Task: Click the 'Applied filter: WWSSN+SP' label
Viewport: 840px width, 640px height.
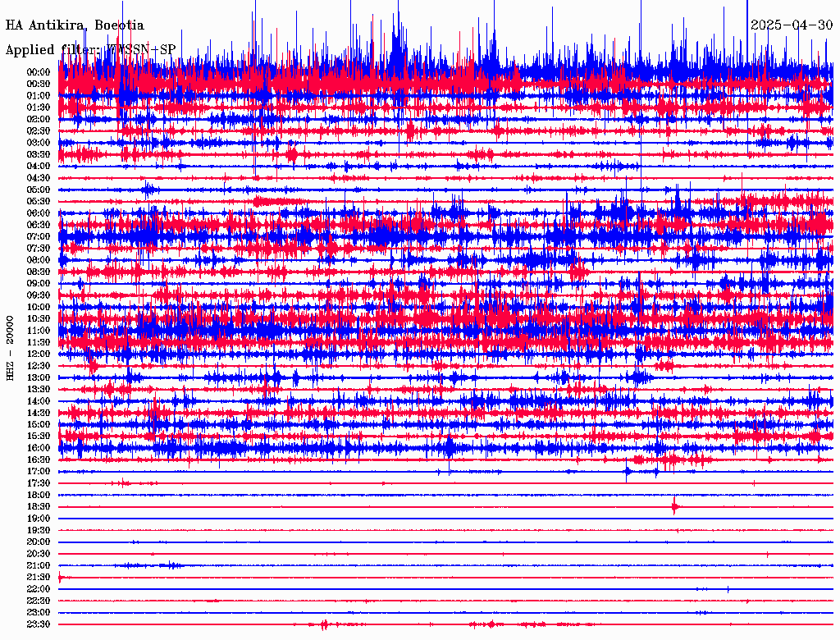Action: (90, 50)
